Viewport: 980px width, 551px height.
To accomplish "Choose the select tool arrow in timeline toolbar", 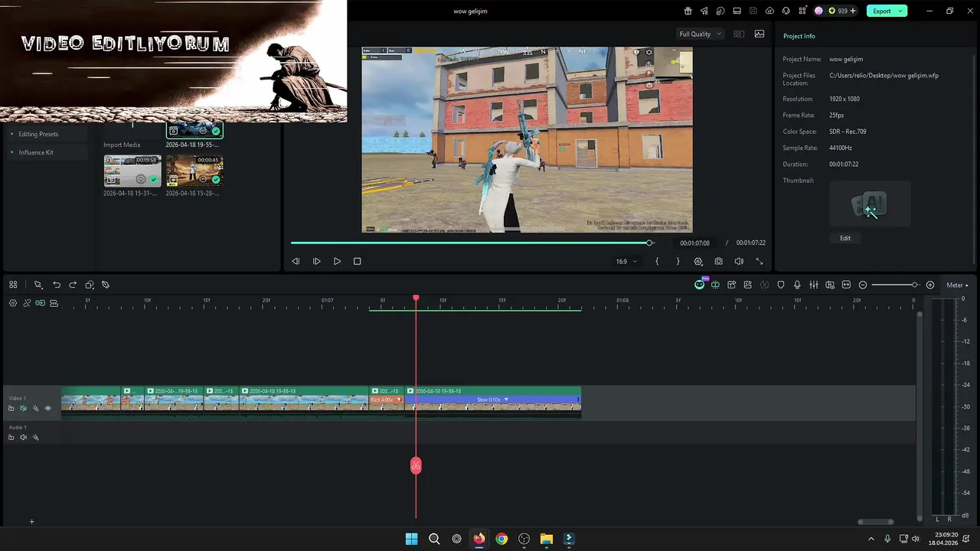I will click(x=38, y=285).
